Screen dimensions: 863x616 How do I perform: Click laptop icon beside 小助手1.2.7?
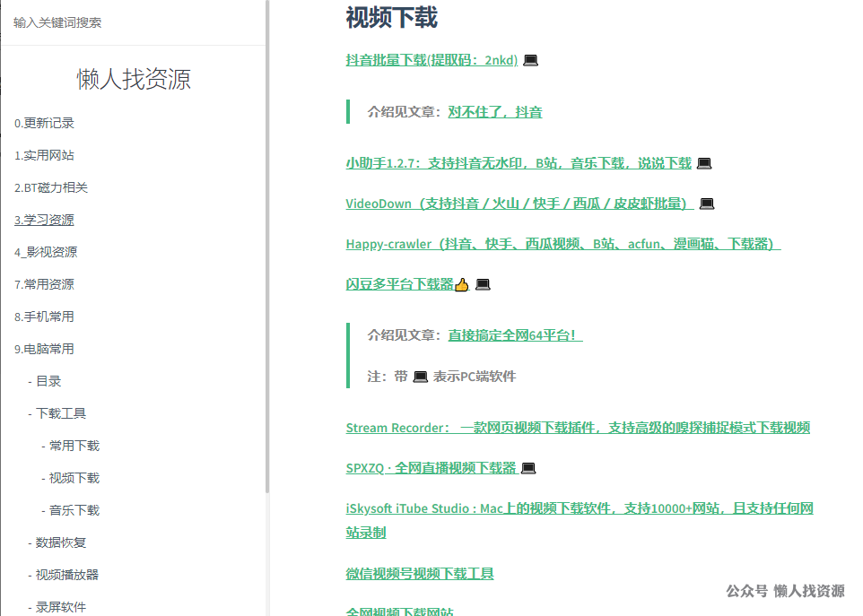(704, 163)
